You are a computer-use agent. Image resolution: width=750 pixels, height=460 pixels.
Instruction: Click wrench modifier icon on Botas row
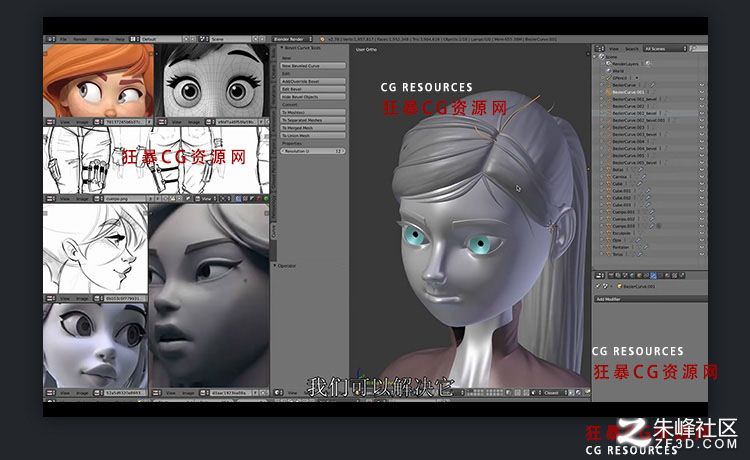(640, 169)
